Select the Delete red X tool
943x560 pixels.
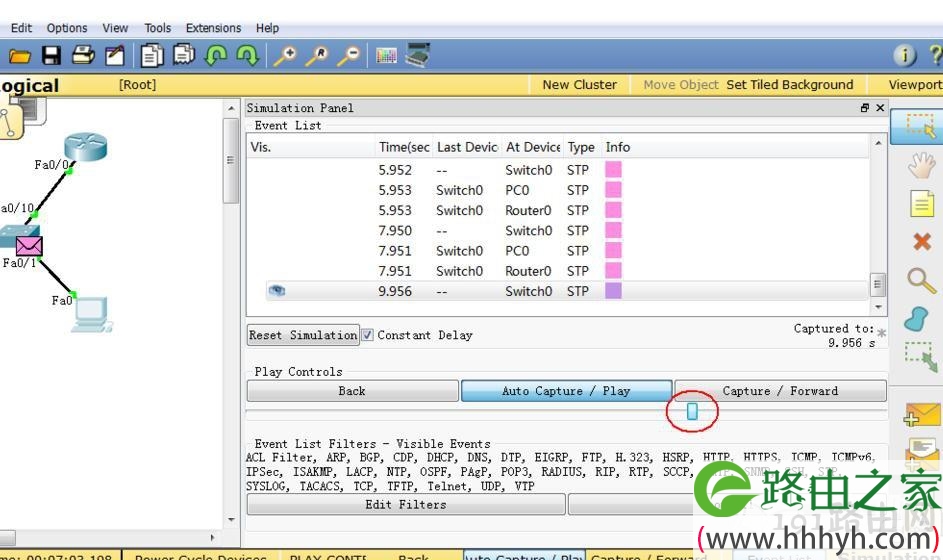pyautogui.click(x=921, y=242)
